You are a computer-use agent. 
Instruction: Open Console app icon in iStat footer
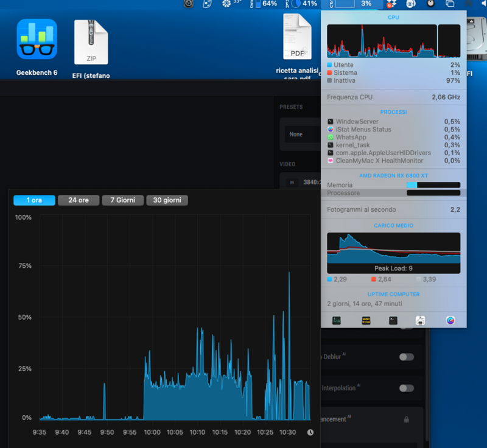[x=366, y=320]
